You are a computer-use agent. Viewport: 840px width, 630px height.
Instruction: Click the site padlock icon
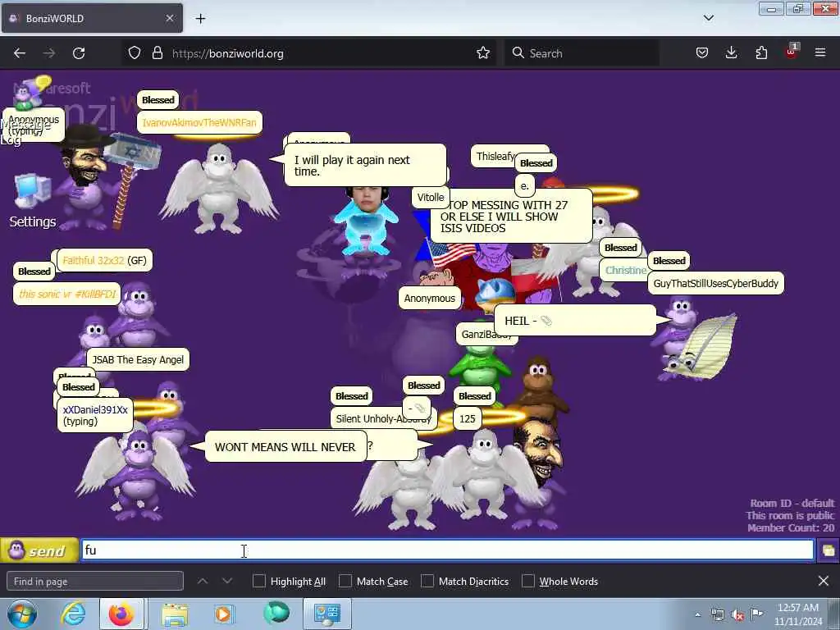tap(157, 53)
